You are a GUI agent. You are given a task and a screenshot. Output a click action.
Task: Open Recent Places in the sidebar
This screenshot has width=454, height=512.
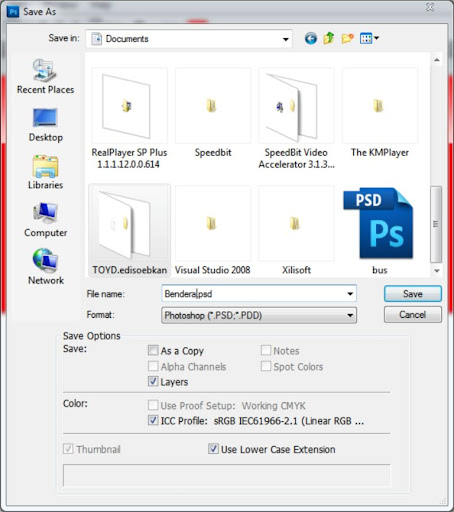(45, 76)
